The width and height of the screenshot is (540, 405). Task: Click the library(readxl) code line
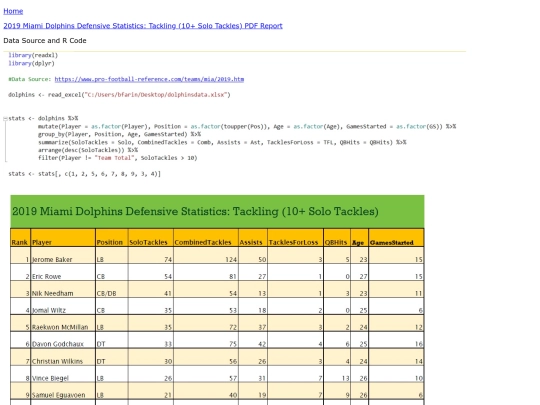click(x=33, y=55)
